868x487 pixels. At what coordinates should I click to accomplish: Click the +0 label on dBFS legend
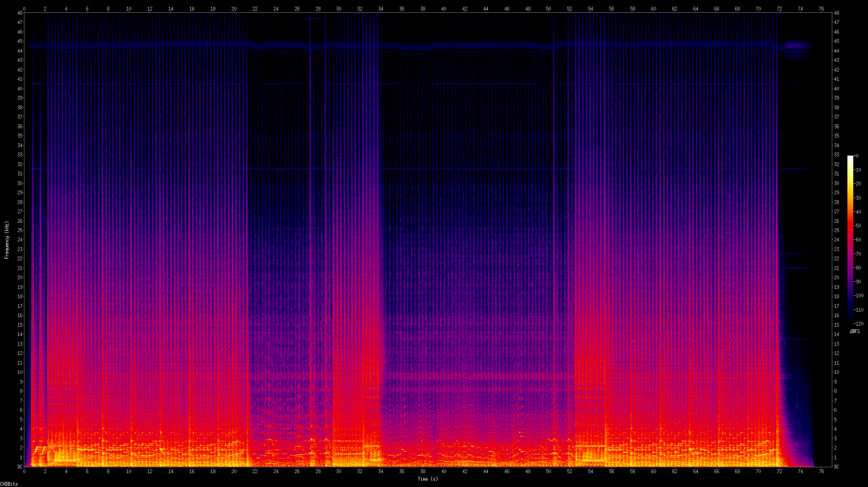pyautogui.click(x=856, y=156)
